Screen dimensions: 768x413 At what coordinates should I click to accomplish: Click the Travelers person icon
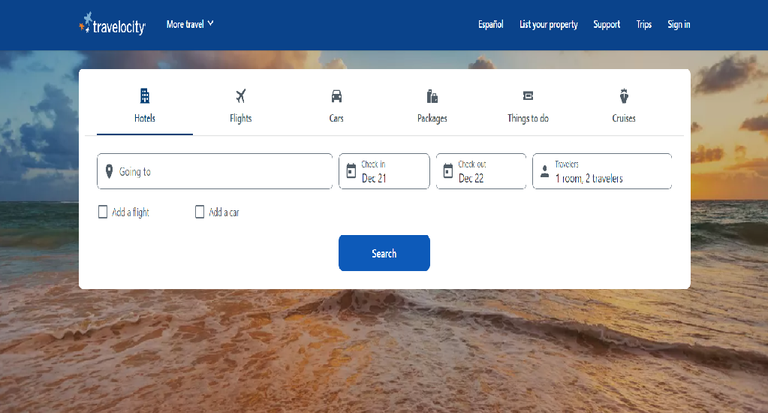point(545,171)
